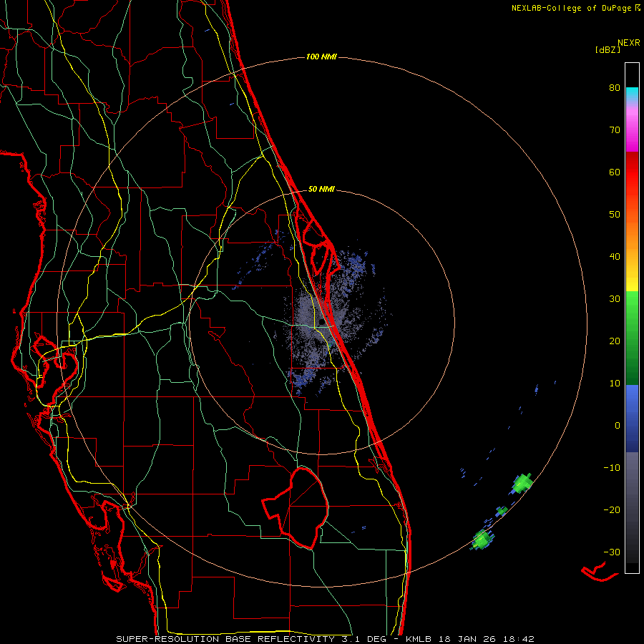Click the 50 NMI range ring label
Viewport: 644px width, 644px height.
coord(321,190)
